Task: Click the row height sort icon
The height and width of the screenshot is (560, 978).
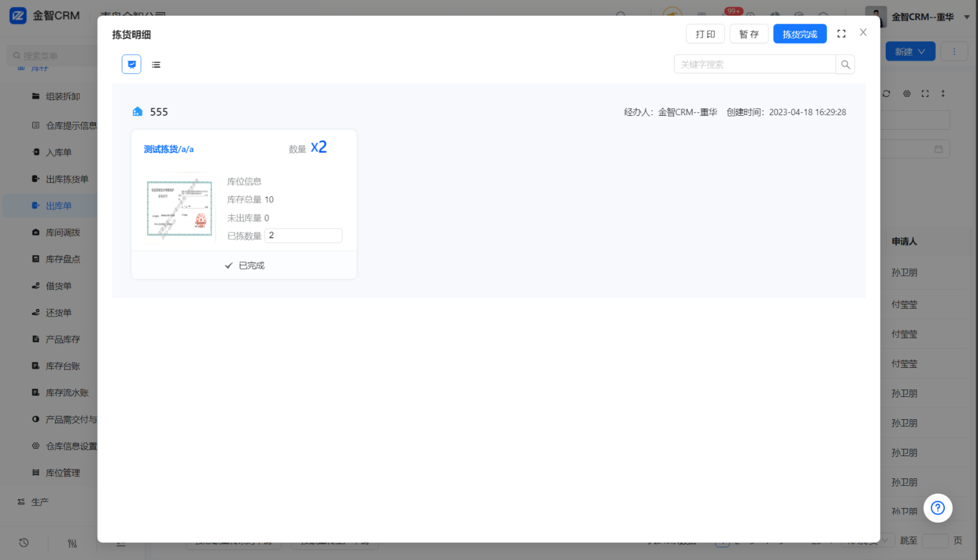Action: tap(943, 93)
